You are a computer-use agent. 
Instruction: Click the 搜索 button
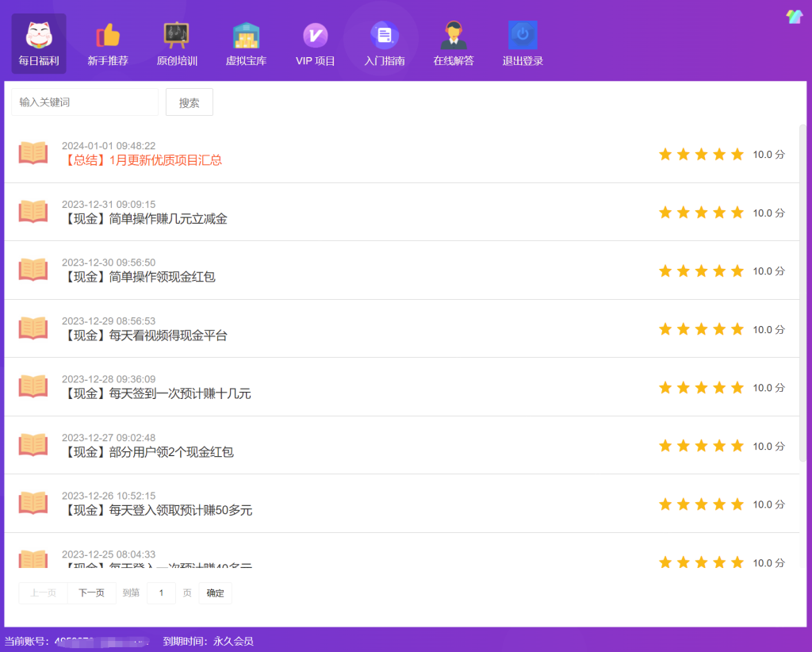pos(189,102)
